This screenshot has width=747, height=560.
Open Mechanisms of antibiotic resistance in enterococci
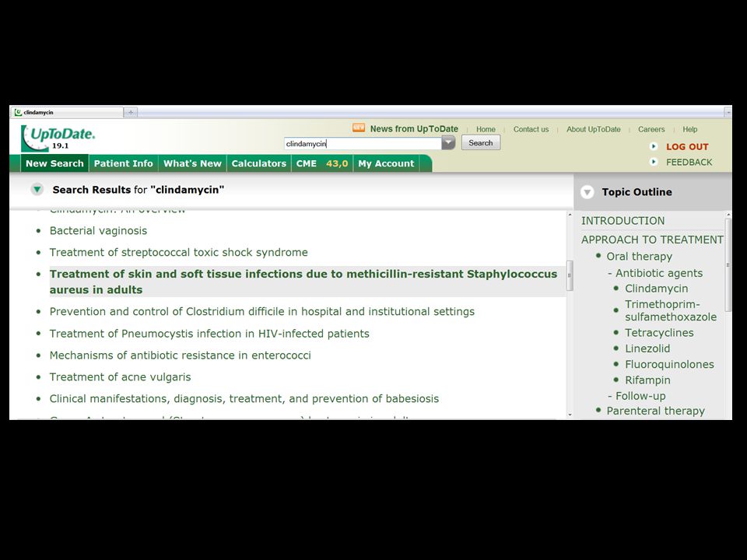click(180, 355)
